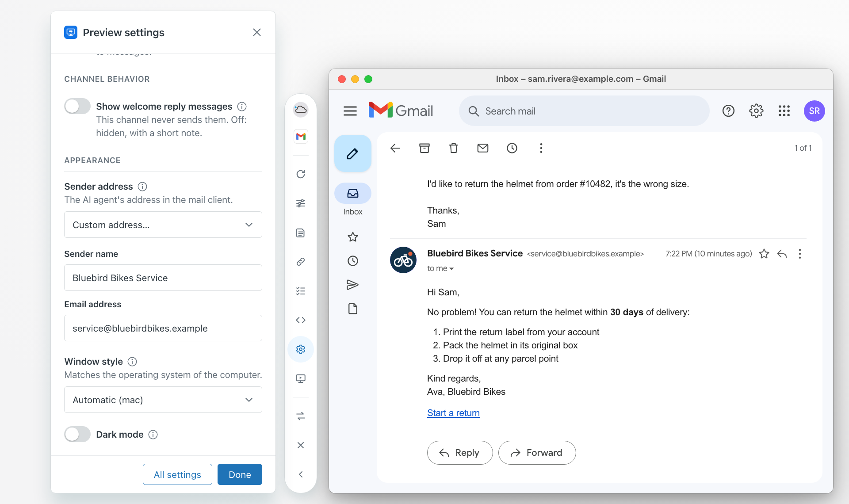Open Gmail main menu hamburger
The width and height of the screenshot is (849, 504).
point(350,111)
